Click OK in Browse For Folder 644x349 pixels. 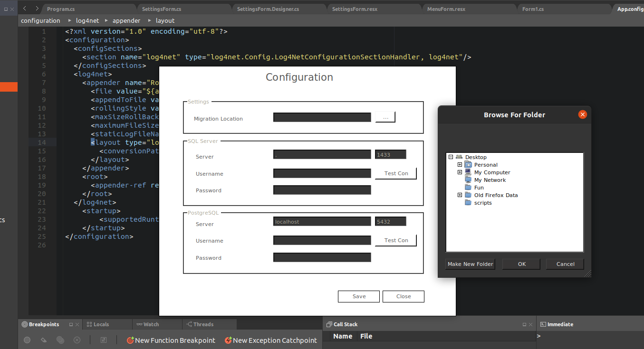pyautogui.click(x=521, y=264)
